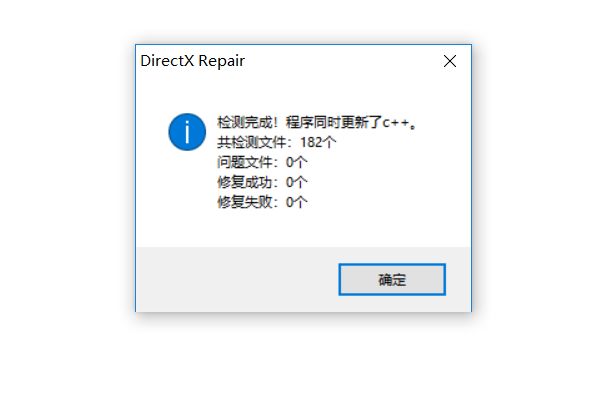Click the 程序同时更新了c++ text
Viewport: 606px width, 410px height.
(348, 122)
